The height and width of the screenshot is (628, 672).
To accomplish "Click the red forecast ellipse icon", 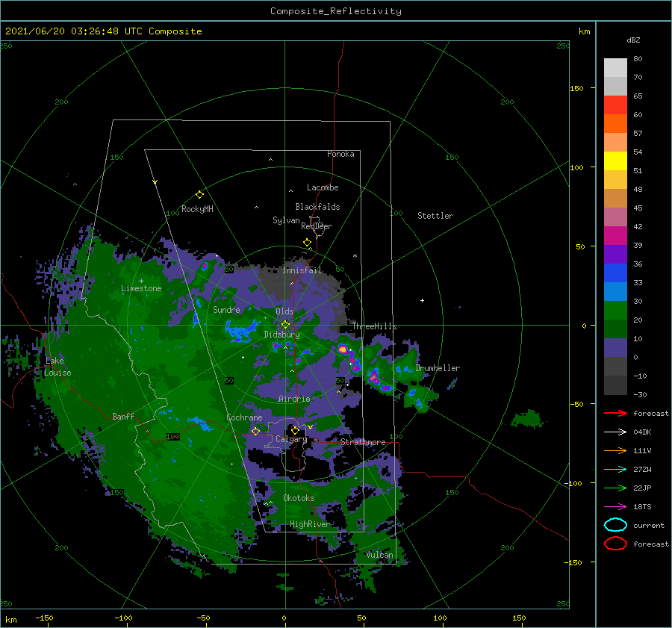I will click(x=615, y=544).
